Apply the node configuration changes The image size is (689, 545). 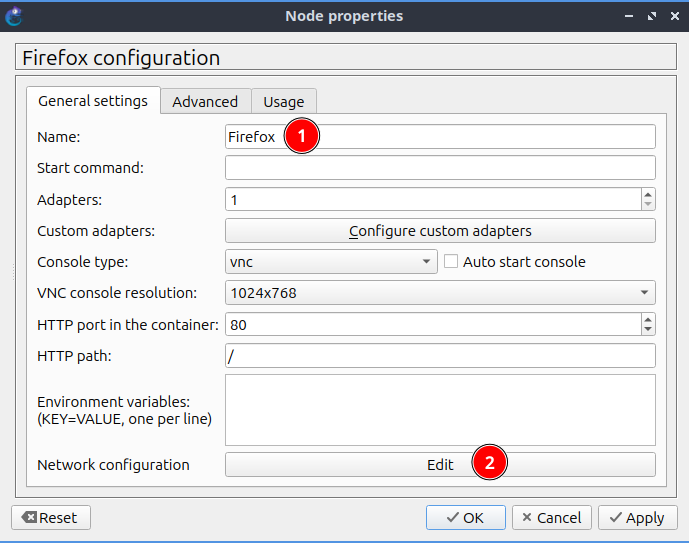pyautogui.click(x=635, y=517)
